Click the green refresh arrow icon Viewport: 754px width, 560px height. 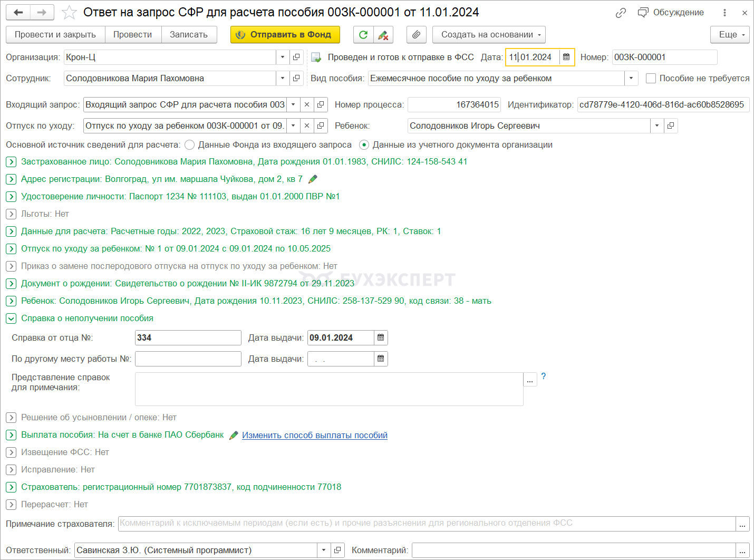[x=363, y=35]
